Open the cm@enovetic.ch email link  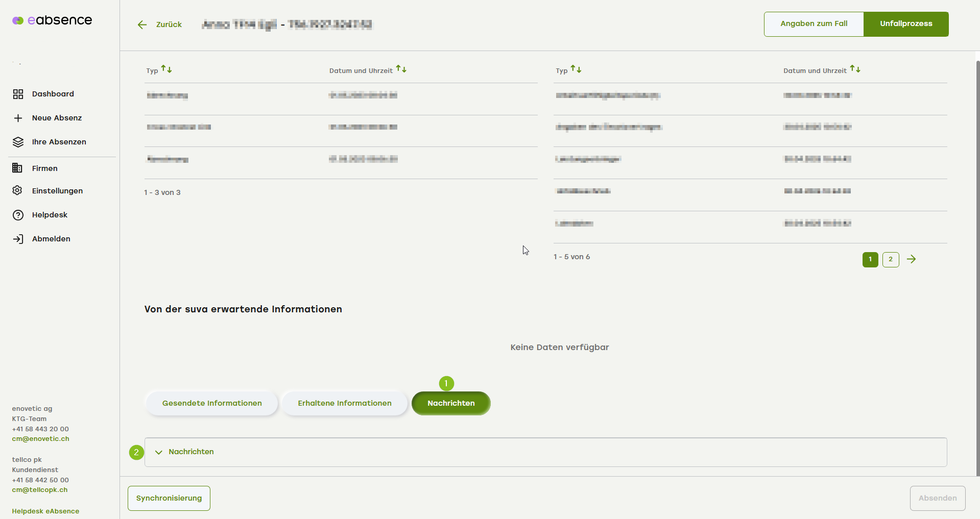pos(40,439)
